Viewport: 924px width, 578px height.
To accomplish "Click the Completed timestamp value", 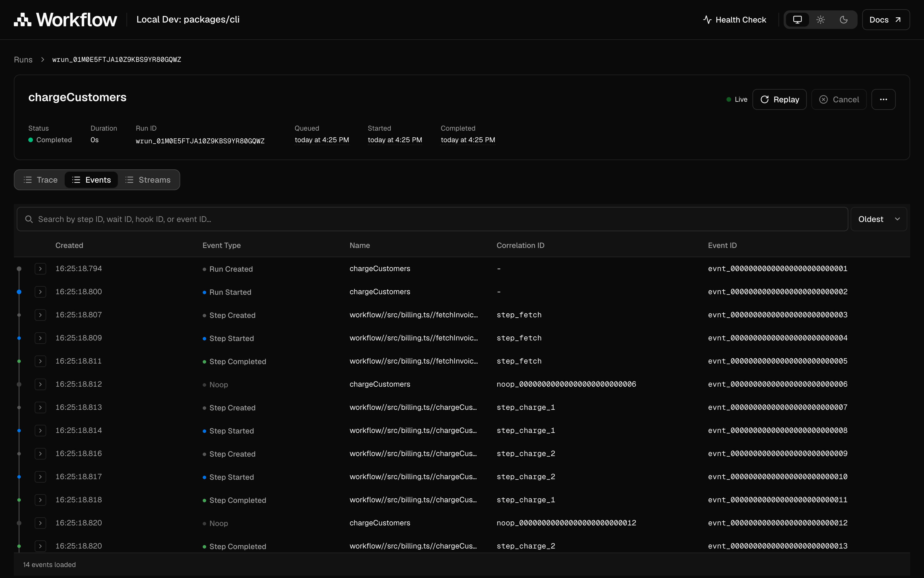I will click(468, 140).
